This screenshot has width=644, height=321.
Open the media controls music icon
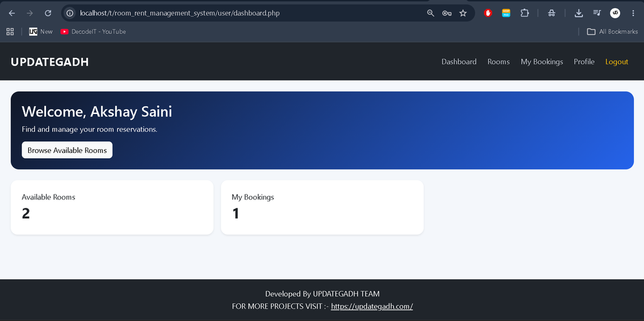click(x=597, y=13)
